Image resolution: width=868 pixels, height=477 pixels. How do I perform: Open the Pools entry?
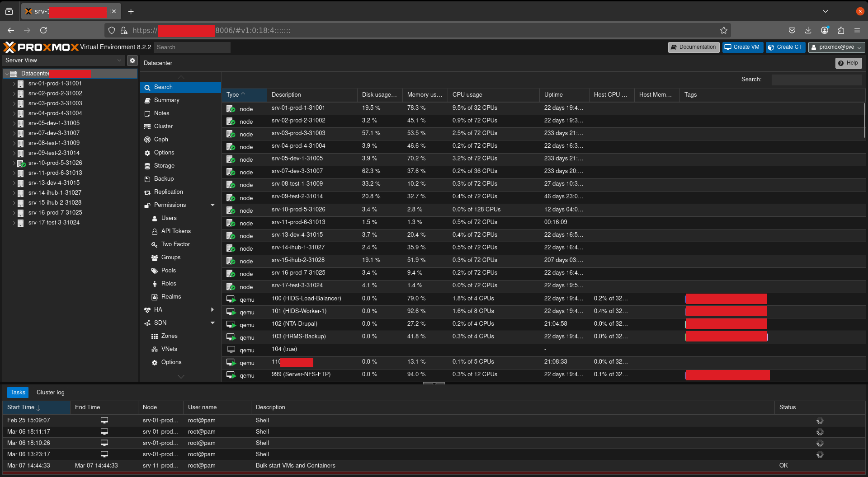click(180, 271)
